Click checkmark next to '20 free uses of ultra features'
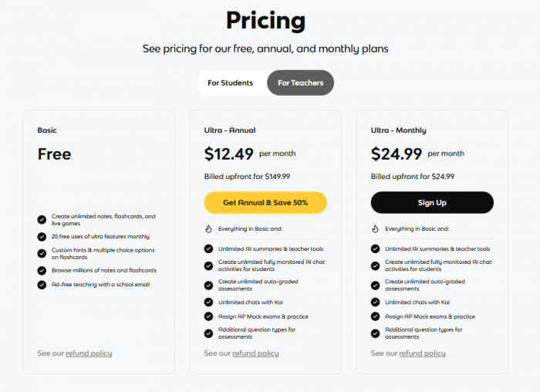This screenshot has width=540, height=392. tap(42, 236)
